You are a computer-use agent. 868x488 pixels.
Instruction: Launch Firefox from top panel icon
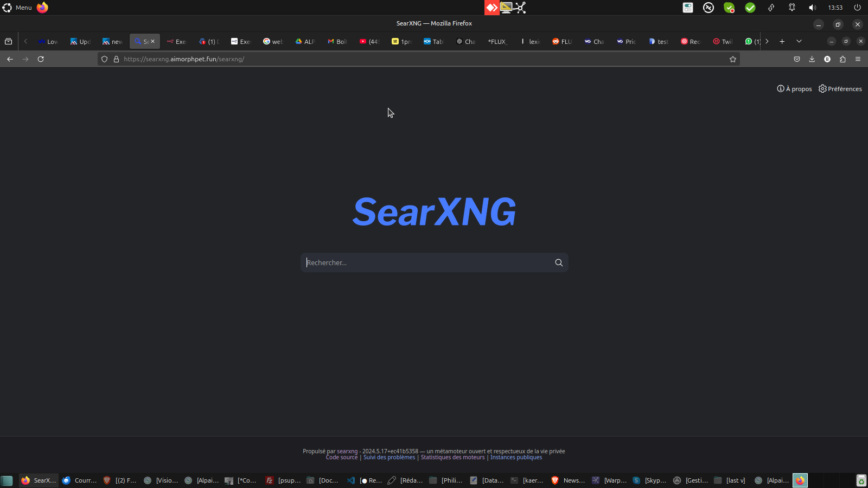[x=42, y=8]
